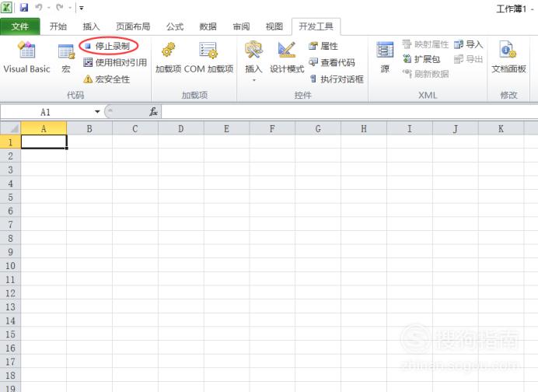Image resolution: width=538 pixels, height=392 pixels.
Task: Customize the Quick Access Toolbar dropdown
Action: tap(82, 8)
